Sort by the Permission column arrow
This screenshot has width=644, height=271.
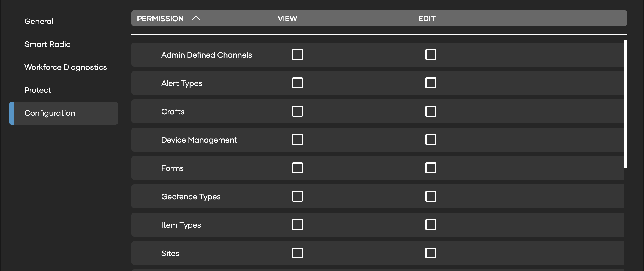(x=196, y=18)
